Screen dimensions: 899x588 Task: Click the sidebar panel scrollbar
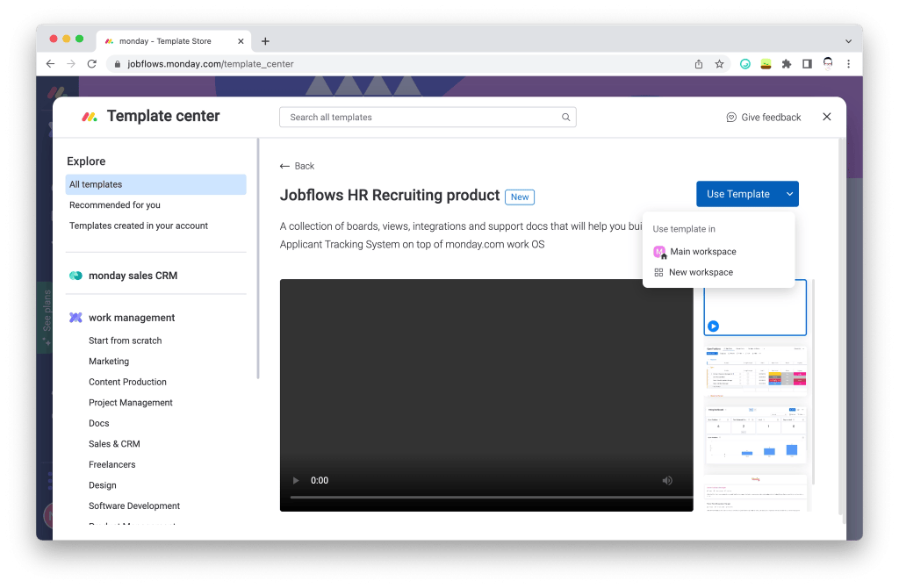tap(258, 258)
